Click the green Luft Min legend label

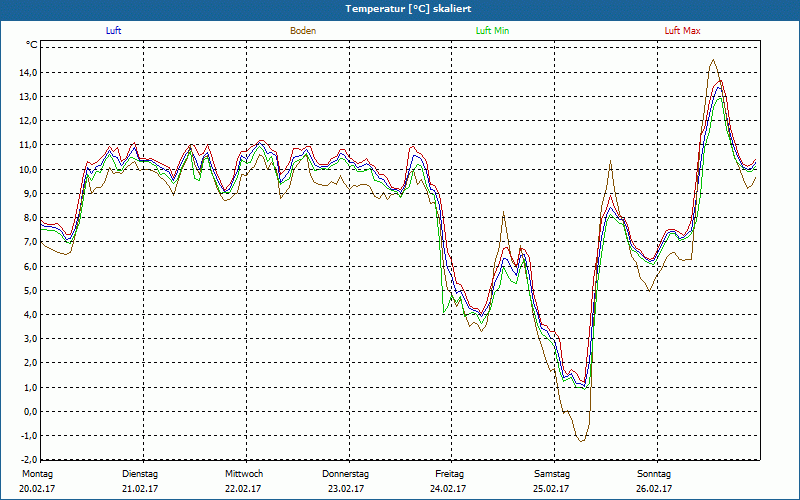(492, 31)
